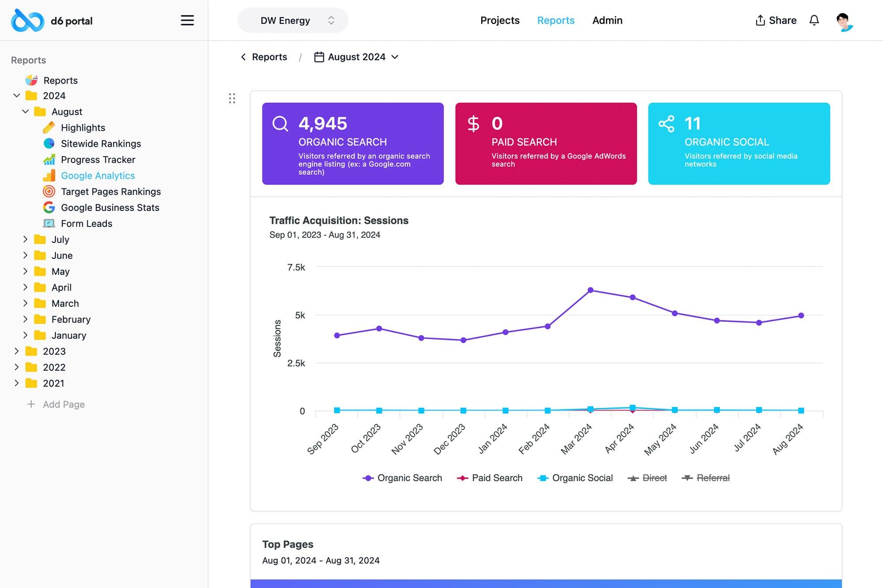Click the Add Page link

(x=64, y=404)
